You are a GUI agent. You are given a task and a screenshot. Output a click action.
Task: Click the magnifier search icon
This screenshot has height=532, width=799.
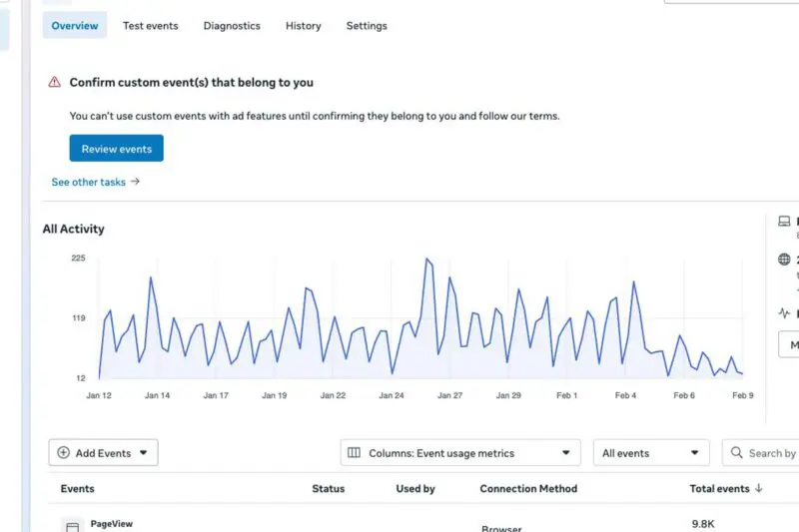pos(736,452)
